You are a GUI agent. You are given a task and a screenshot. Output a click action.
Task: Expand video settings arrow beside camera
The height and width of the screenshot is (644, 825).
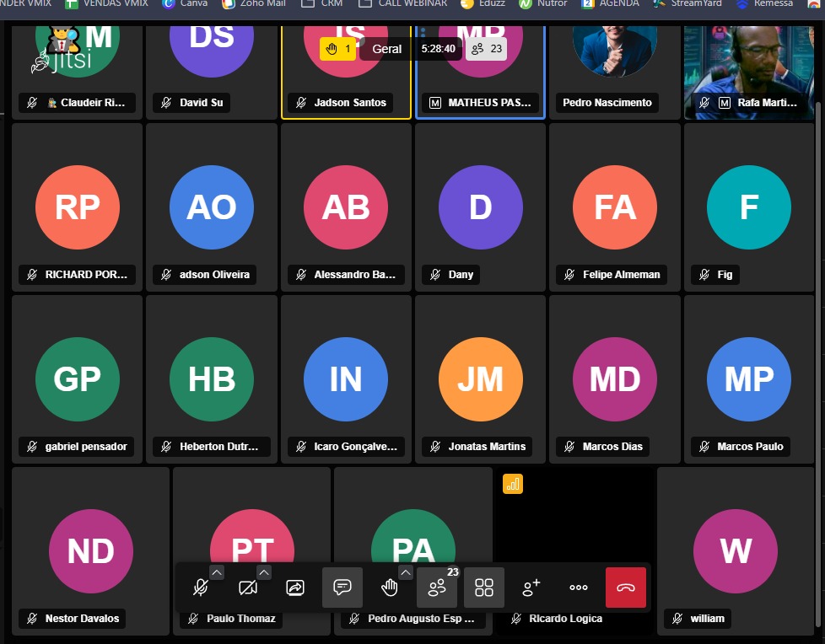coord(264,573)
